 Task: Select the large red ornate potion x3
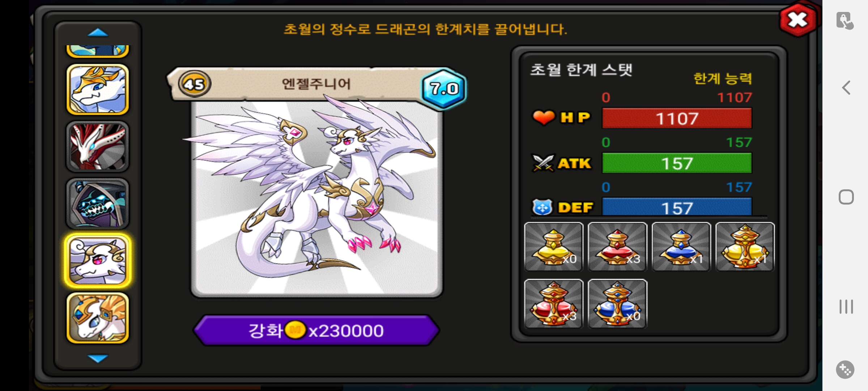tap(554, 304)
